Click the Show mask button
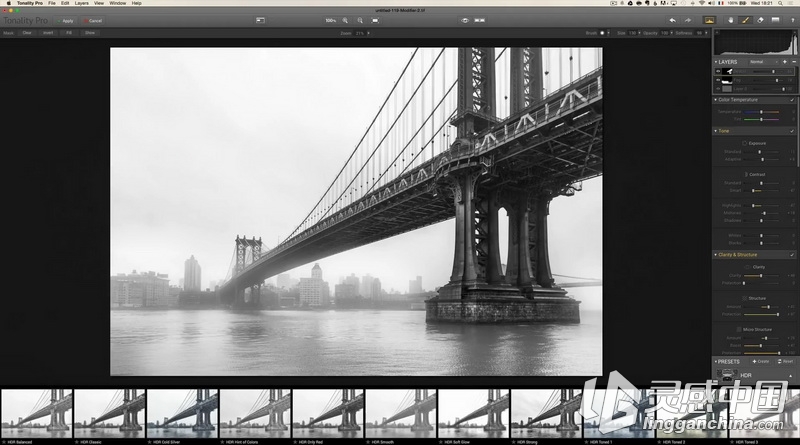Image resolution: width=800 pixels, height=445 pixels. 90,33
